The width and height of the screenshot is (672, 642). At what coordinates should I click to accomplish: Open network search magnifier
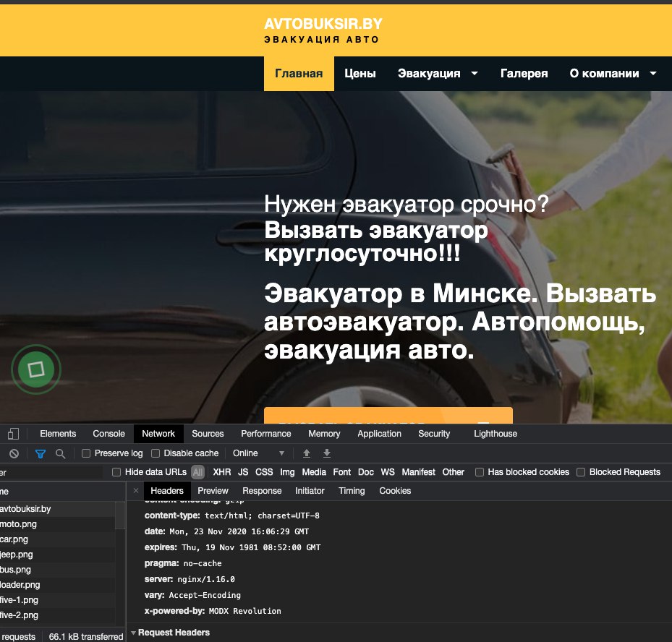[x=61, y=453]
